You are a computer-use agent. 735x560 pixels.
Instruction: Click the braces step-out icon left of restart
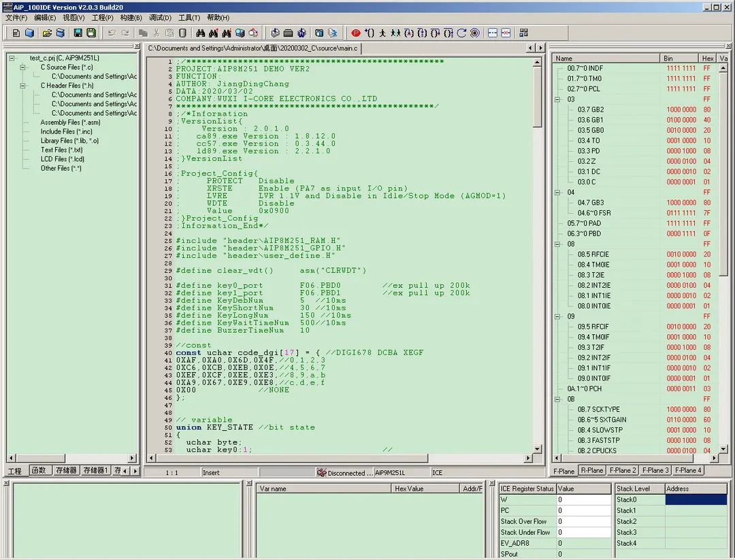[448, 33]
